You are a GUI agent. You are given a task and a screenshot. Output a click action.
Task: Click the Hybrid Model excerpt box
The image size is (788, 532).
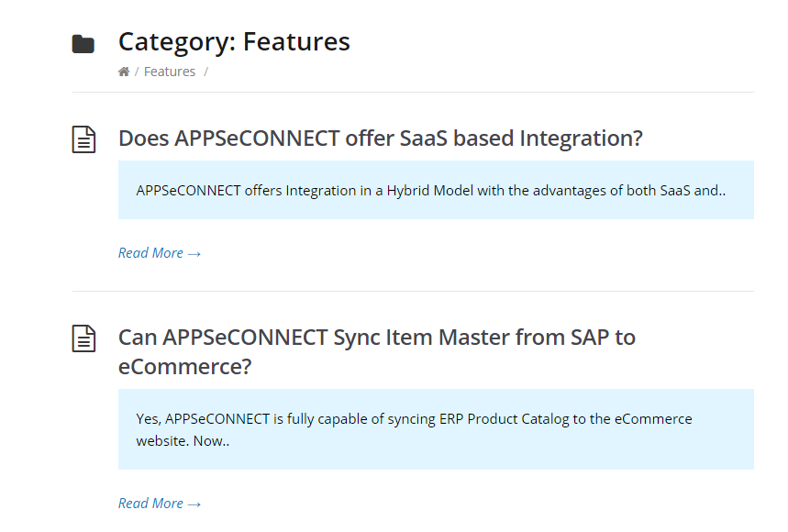(x=436, y=190)
